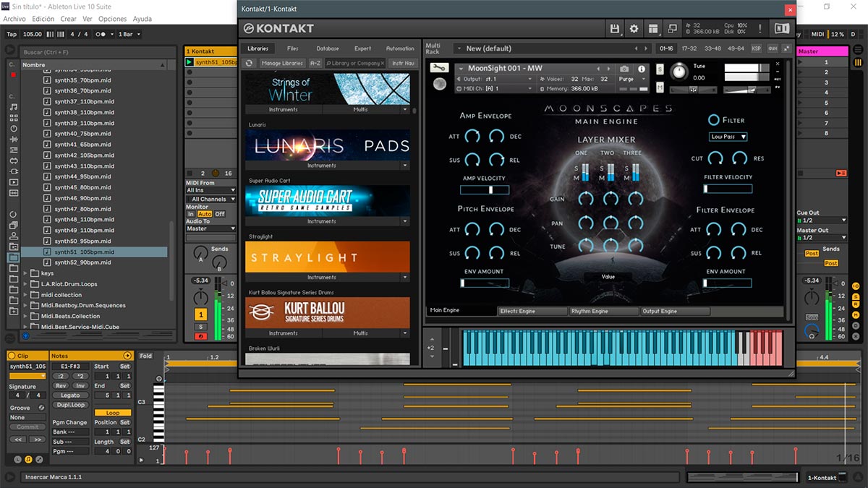Click the Legato button in Notes
The height and width of the screenshot is (488, 868).
[70, 395]
